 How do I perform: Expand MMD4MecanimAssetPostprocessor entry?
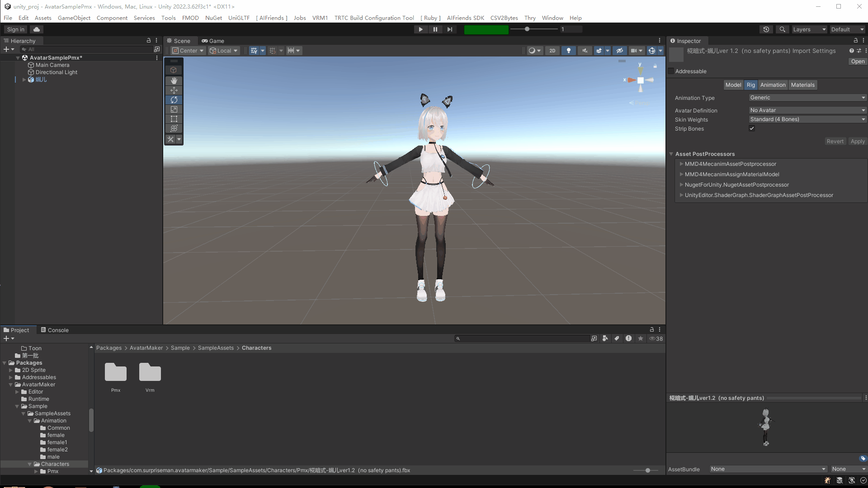681,164
